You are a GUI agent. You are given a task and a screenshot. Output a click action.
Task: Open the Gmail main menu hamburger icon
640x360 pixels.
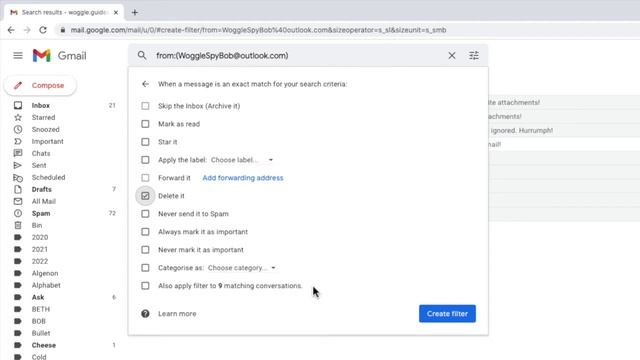[18, 55]
